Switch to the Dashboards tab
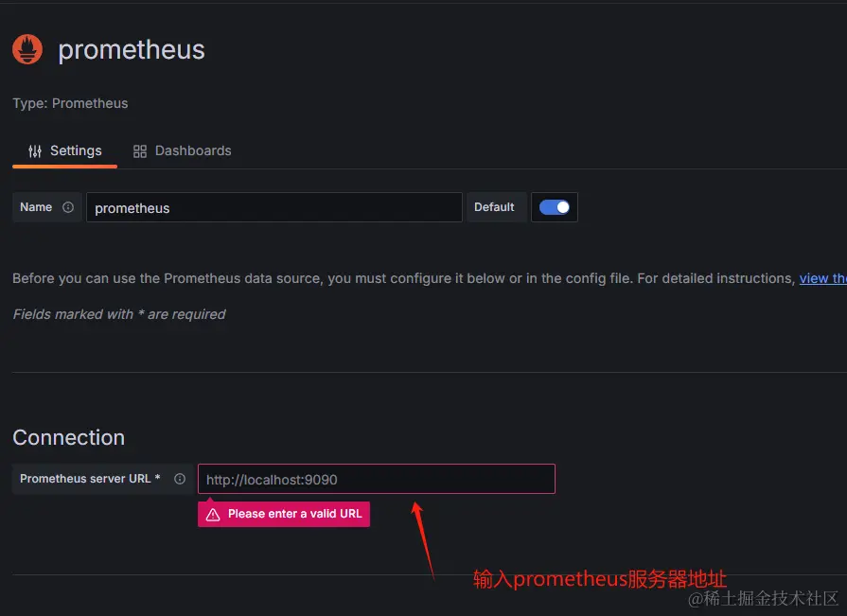This screenshot has width=847, height=616. point(182,151)
